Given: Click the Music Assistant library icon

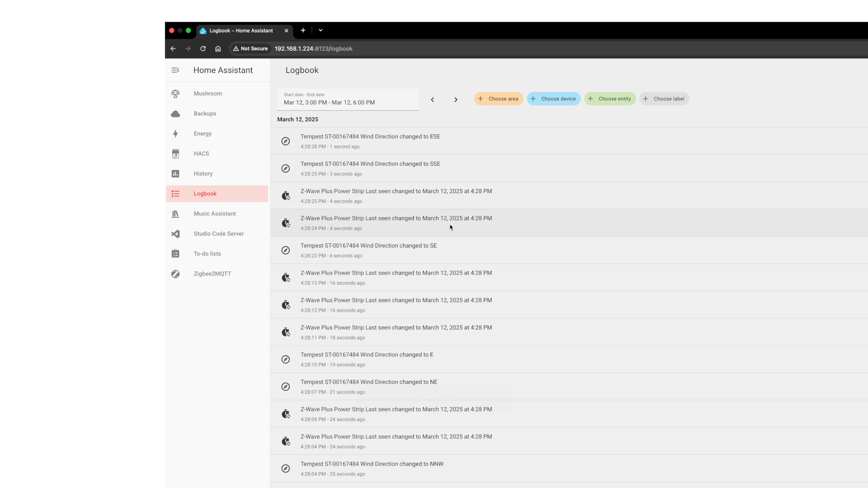Looking at the screenshot, I should [175, 214].
